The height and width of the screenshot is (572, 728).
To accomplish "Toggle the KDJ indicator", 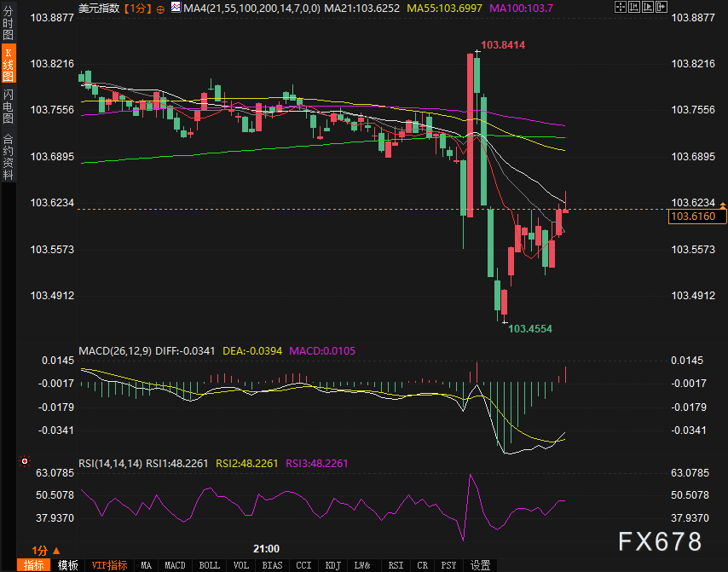I will (x=332, y=565).
